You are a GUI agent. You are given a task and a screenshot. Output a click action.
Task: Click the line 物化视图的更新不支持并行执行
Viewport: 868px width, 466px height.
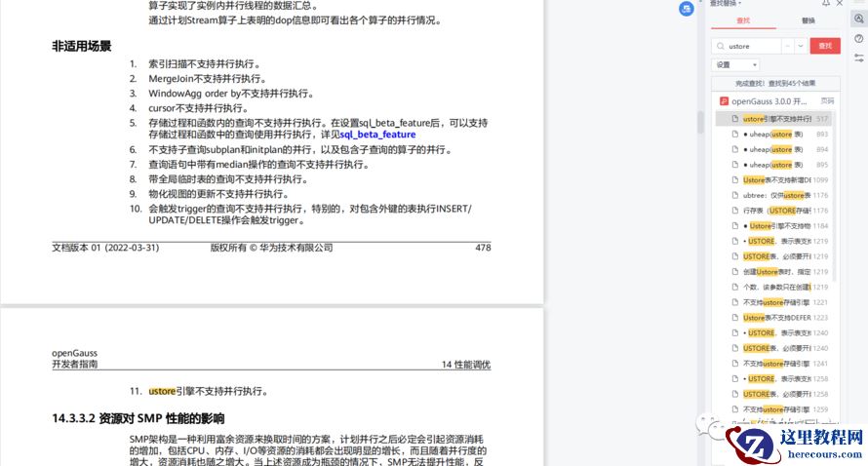pyautogui.click(x=218, y=194)
